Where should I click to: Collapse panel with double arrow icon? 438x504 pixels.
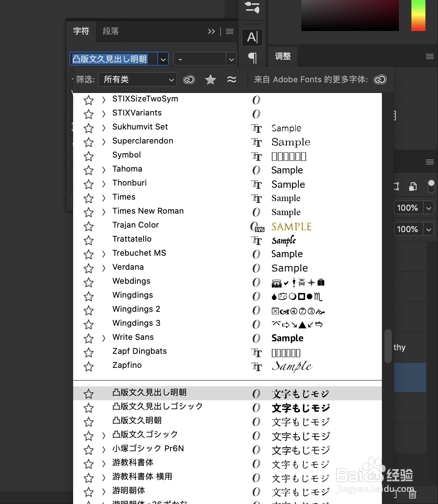coord(211,31)
